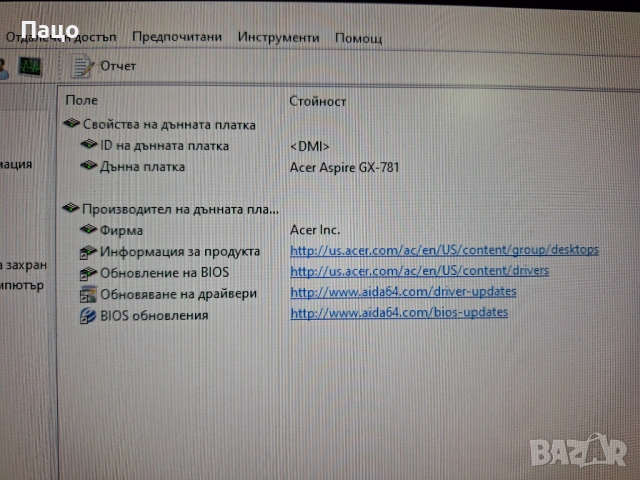Viewport: 640px width, 480px height.
Task: Open the Инструменти menu
Action: click(278, 38)
